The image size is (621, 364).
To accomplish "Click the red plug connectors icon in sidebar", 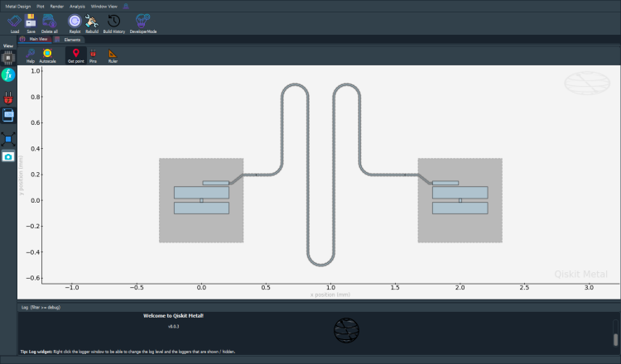I will 8,98.
